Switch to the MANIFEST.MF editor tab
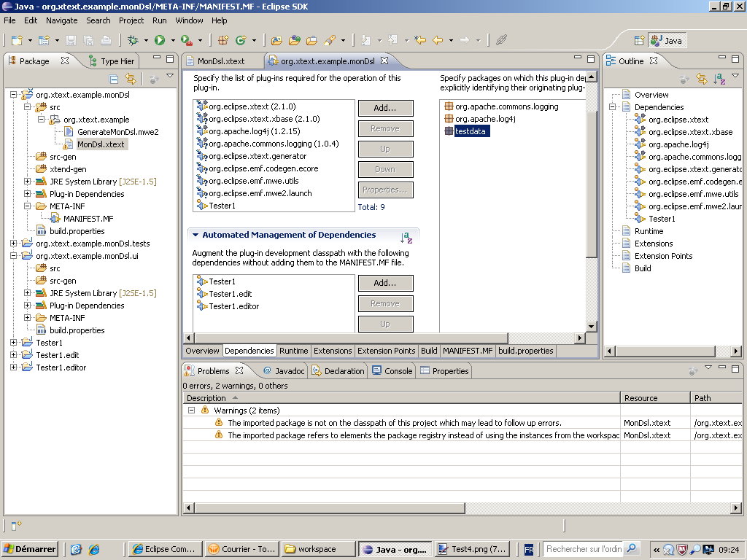This screenshot has height=560, width=747. coord(468,351)
